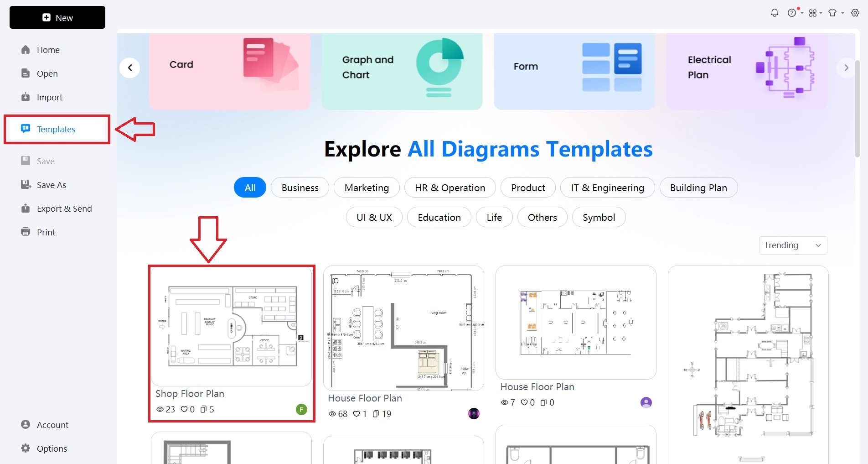Open the Card template category
This screenshot has height=464, width=868.
click(x=230, y=71)
